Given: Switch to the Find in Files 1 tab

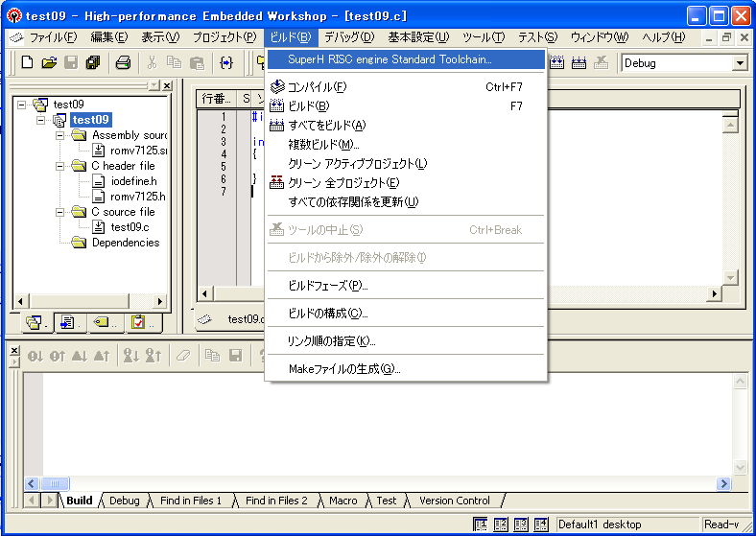Looking at the screenshot, I should [191, 501].
